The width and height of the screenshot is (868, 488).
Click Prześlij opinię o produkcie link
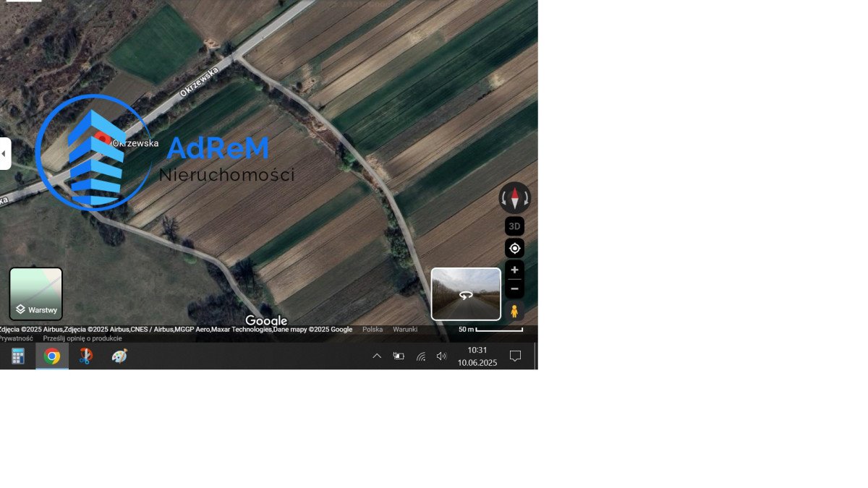[82, 338]
